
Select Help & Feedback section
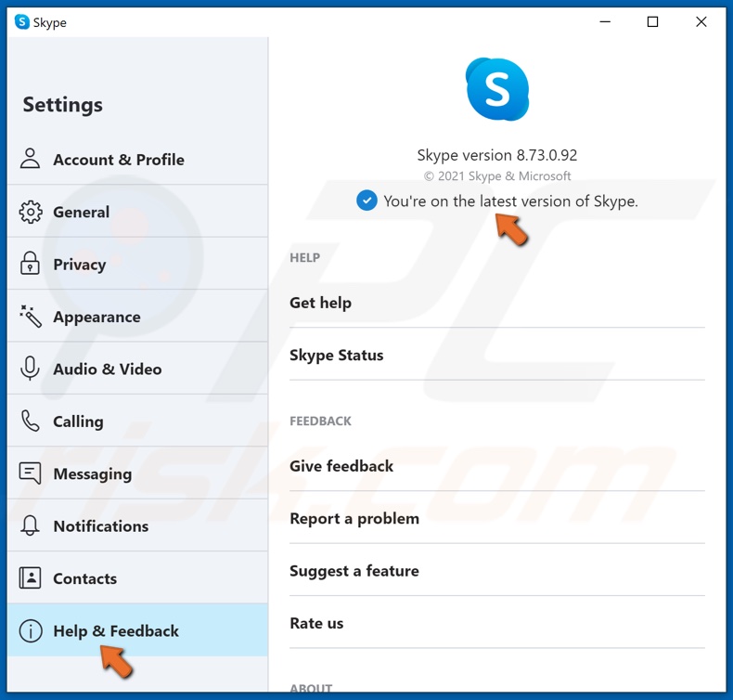pos(137,630)
